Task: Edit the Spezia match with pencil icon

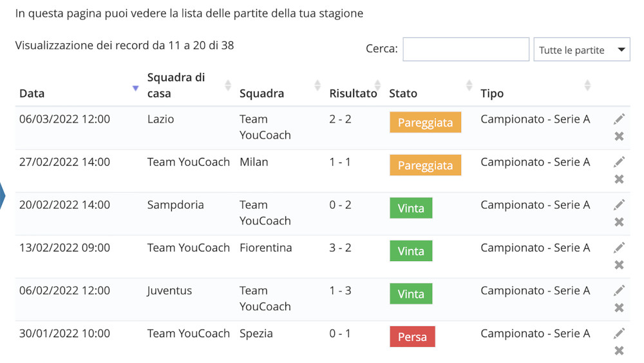Action: tap(619, 333)
